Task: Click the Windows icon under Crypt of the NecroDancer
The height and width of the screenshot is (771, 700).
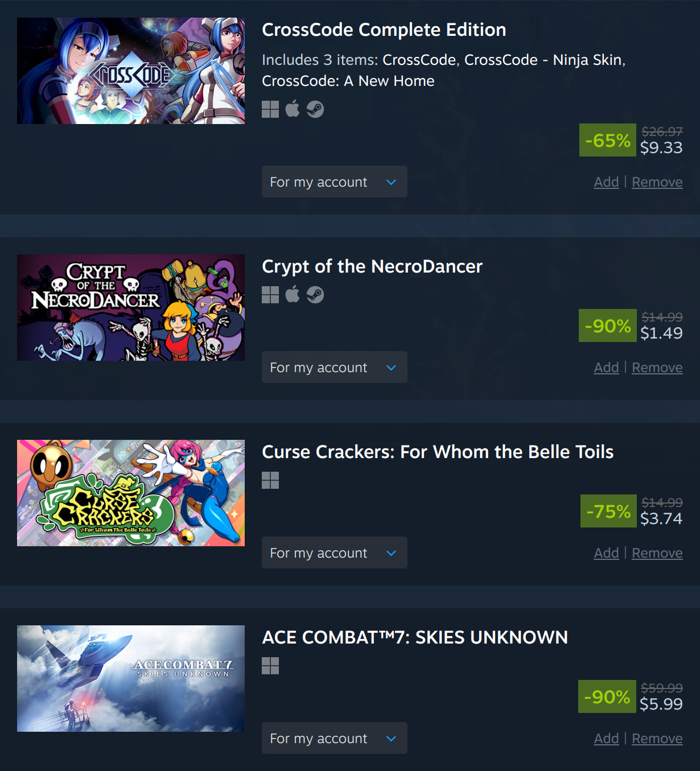Action: coord(270,295)
